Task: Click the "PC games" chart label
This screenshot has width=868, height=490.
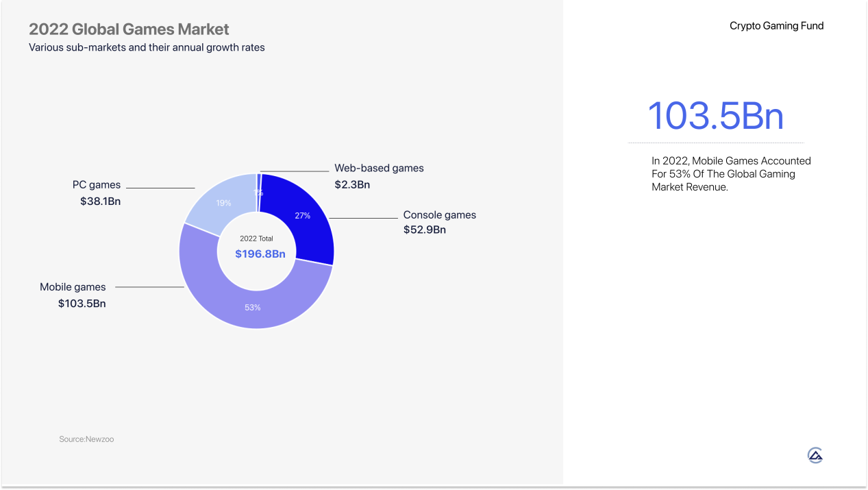Action: (97, 185)
